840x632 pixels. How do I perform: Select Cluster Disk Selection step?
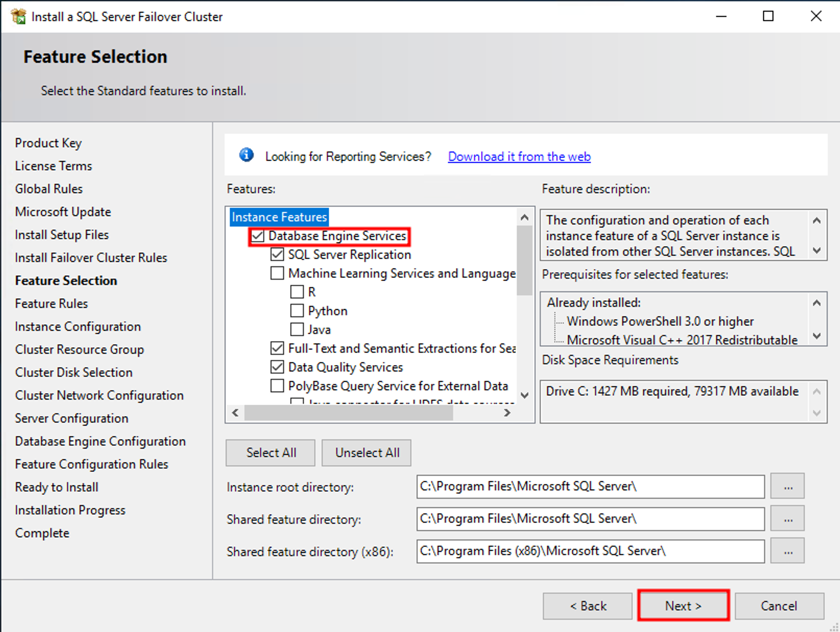tap(74, 372)
